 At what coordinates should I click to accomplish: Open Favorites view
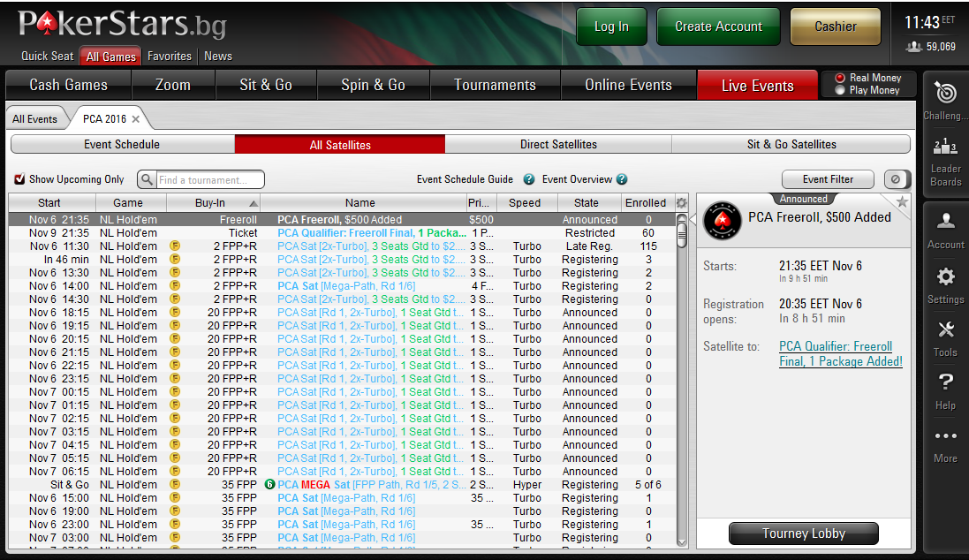tap(170, 56)
